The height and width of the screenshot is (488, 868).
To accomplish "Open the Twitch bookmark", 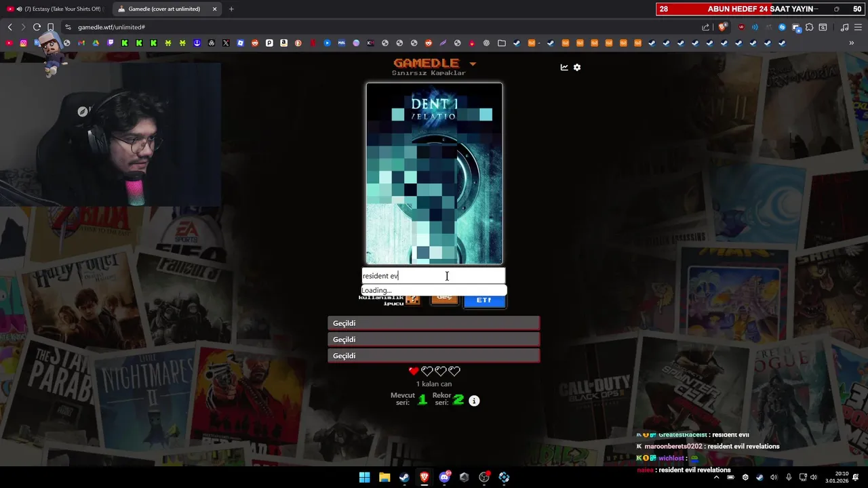I will [111, 43].
